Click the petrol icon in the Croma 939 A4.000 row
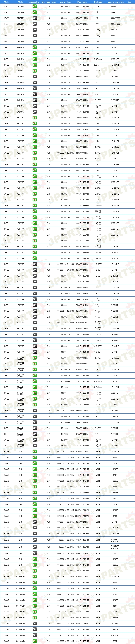The image size is (135, 644). click(35, 6)
